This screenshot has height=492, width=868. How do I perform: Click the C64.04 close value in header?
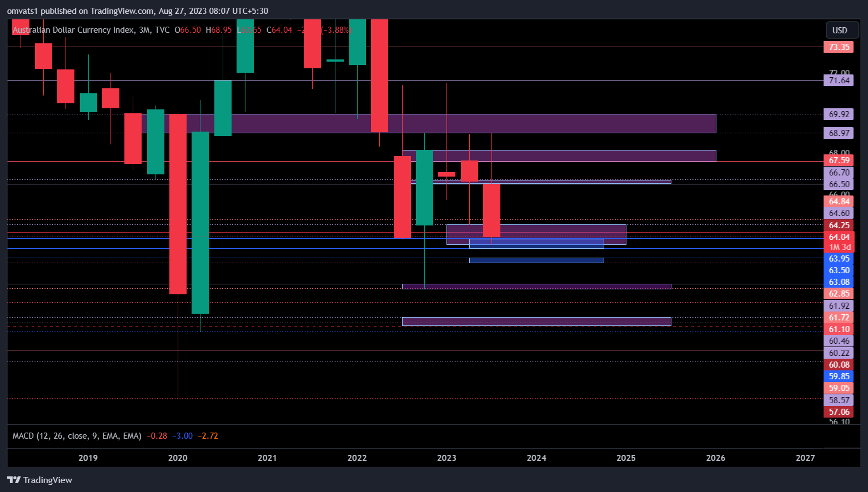pyautogui.click(x=279, y=30)
